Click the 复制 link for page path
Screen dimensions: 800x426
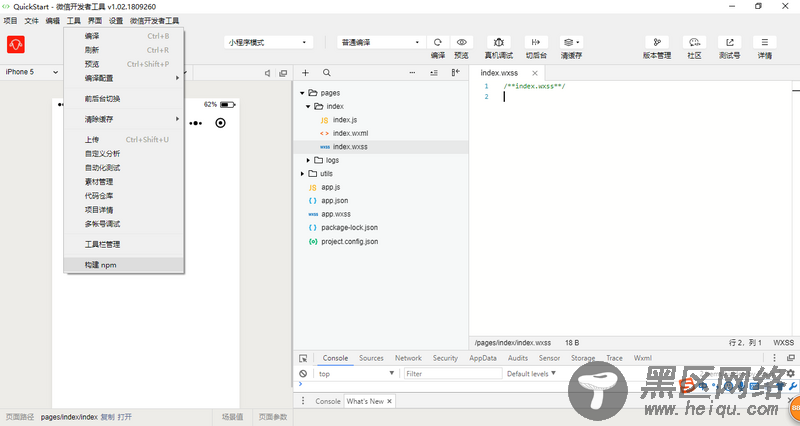coord(107,417)
